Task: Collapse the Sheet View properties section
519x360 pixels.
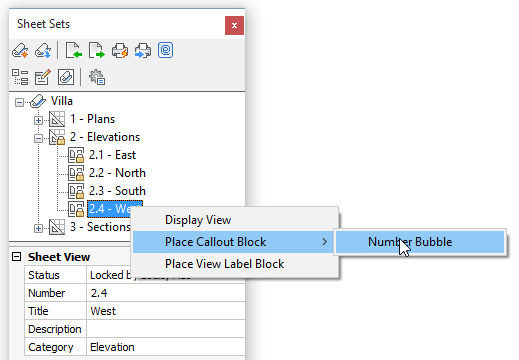Action: 16,257
